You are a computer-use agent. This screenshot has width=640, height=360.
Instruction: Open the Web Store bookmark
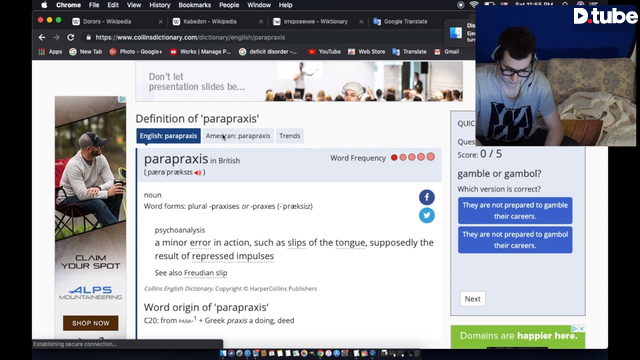coord(367,52)
